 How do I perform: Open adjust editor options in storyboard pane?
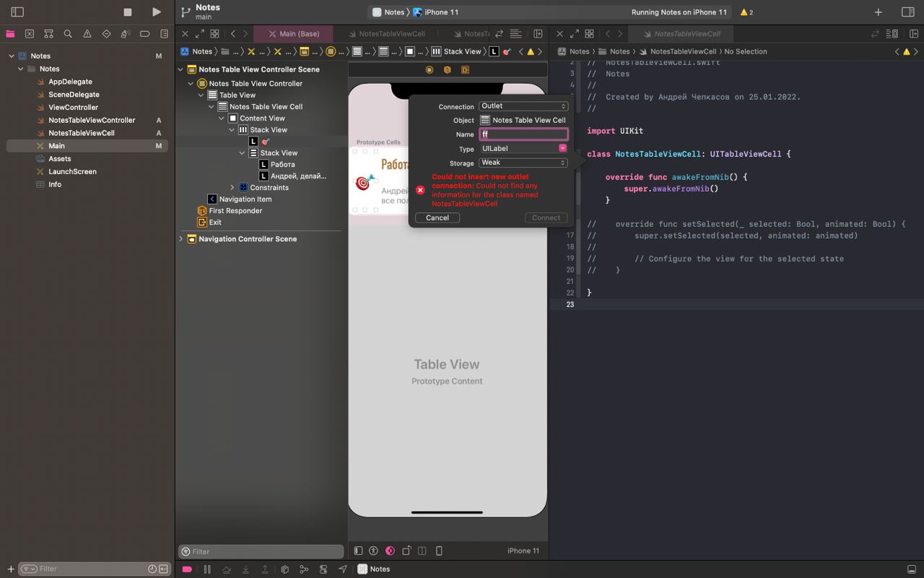516,34
